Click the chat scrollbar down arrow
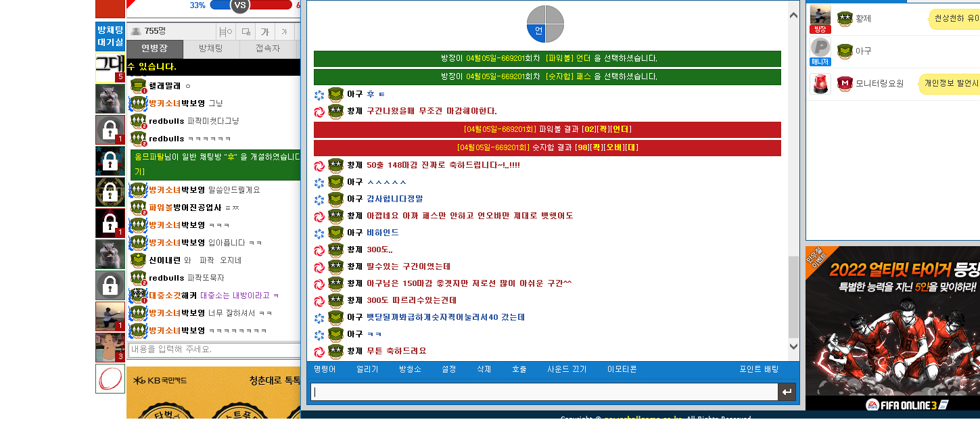This screenshot has height=426, width=980. point(793,346)
